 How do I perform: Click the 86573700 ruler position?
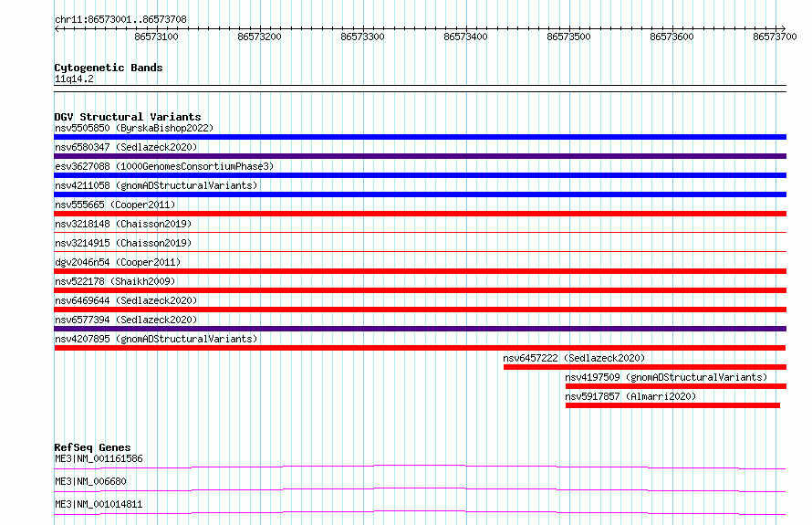[775, 37]
